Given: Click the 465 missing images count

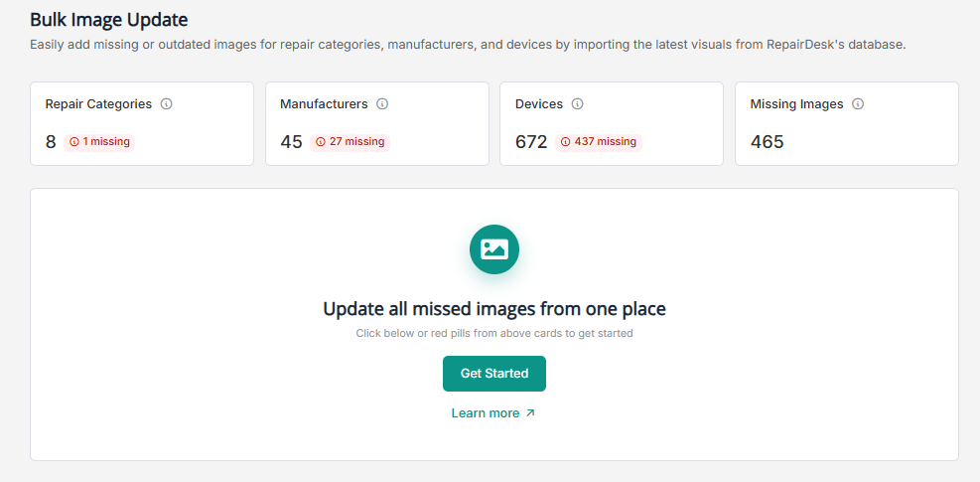Looking at the screenshot, I should tap(768, 142).
